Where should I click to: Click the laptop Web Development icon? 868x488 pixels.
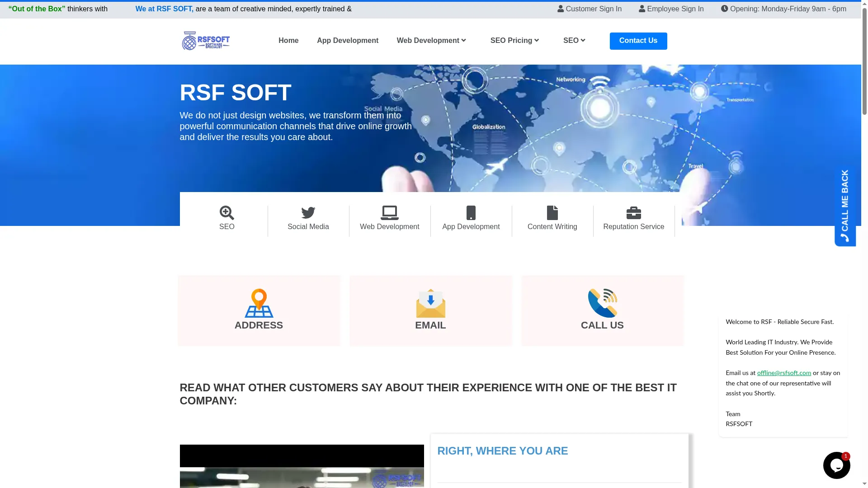(390, 213)
